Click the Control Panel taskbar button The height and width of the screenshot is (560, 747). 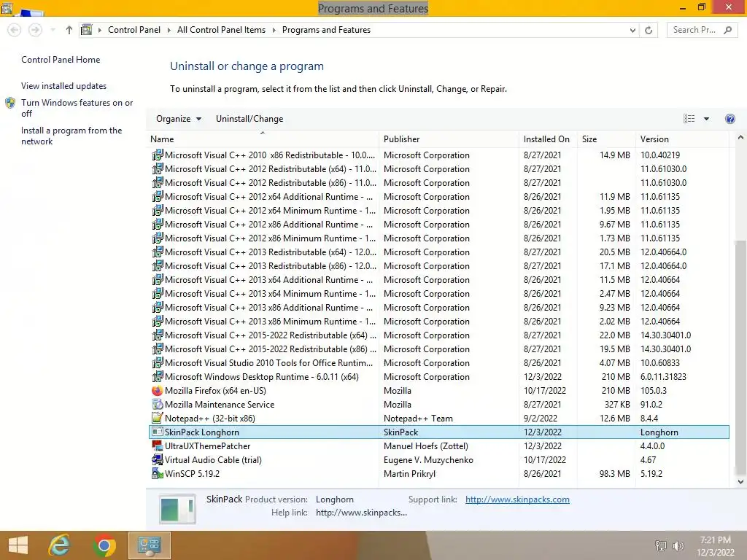tap(149, 545)
